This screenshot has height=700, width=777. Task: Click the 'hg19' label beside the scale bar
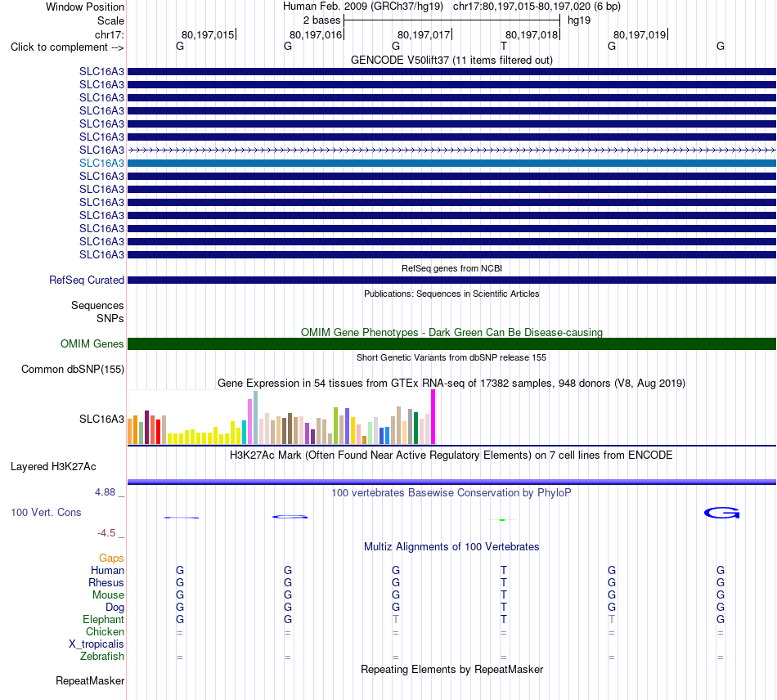pyautogui.click(x=579, y=20)
